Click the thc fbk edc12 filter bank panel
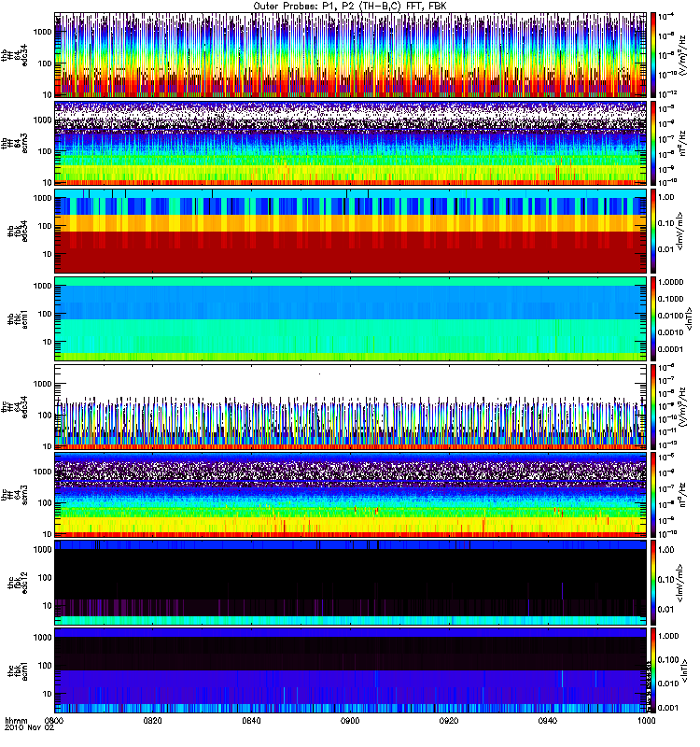This screenshot has height=747, width=700. 351,582
